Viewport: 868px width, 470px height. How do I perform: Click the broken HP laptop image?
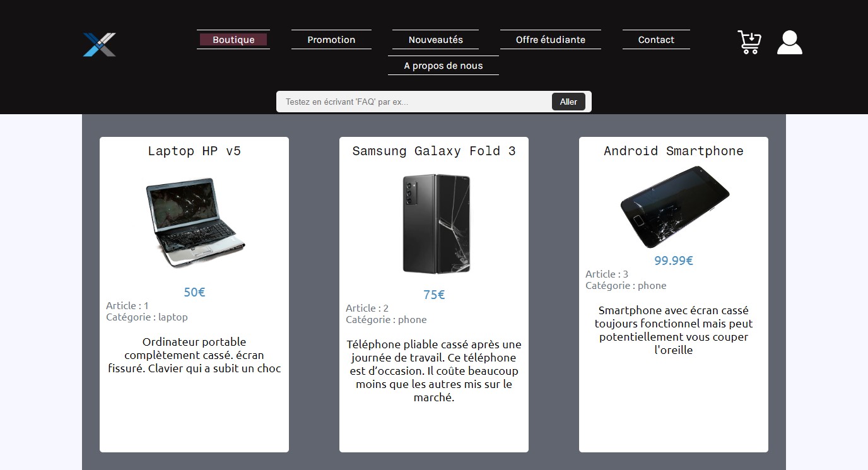(x=194, y=223)
